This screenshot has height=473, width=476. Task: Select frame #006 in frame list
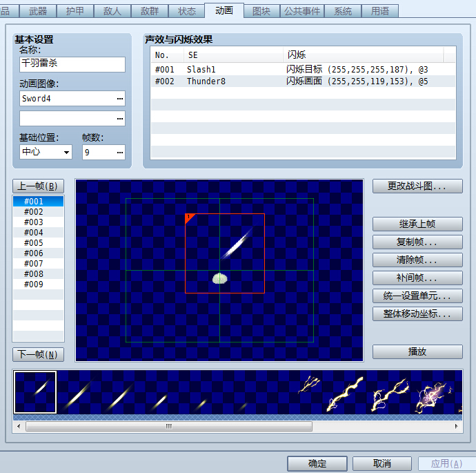(x=38, y=253)
